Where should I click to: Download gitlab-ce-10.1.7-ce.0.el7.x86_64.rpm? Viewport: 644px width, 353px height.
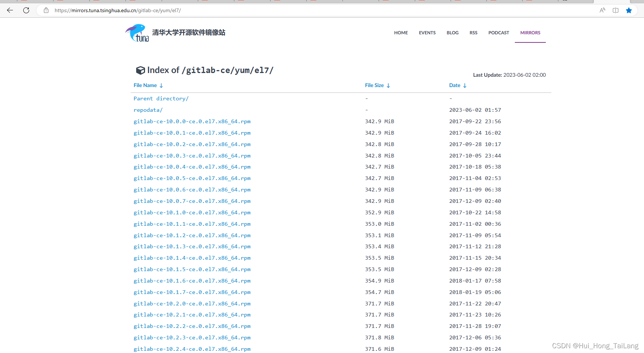coord(192,292)
